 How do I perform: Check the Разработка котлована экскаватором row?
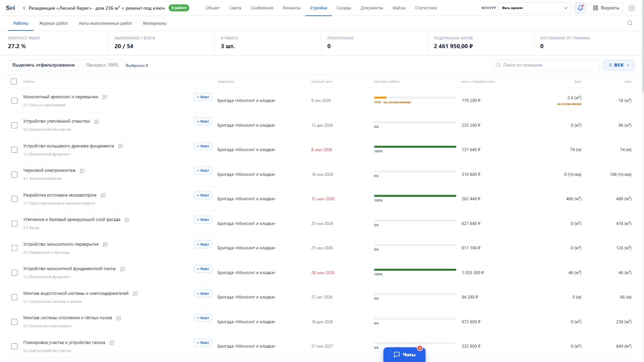coord(14,199)
